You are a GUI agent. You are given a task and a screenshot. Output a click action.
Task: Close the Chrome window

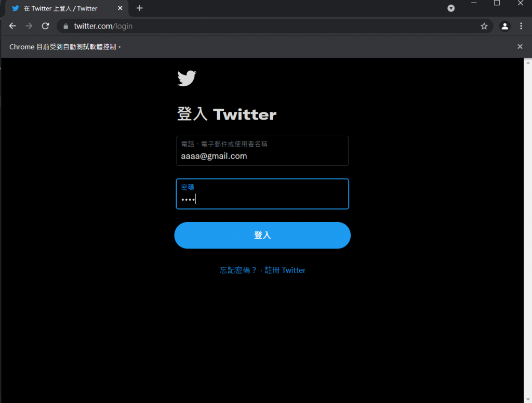520,3
